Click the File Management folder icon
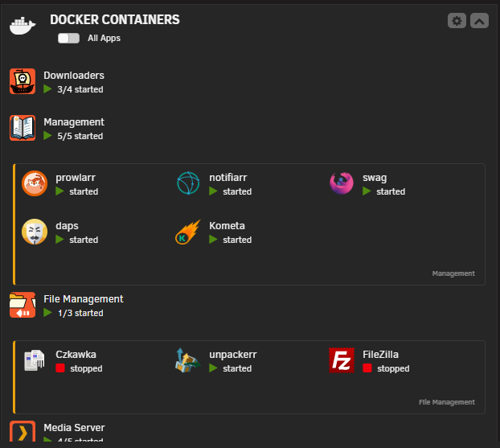This screenshot has height=448, width=500. pyautogui.click(x=23, y=305)
